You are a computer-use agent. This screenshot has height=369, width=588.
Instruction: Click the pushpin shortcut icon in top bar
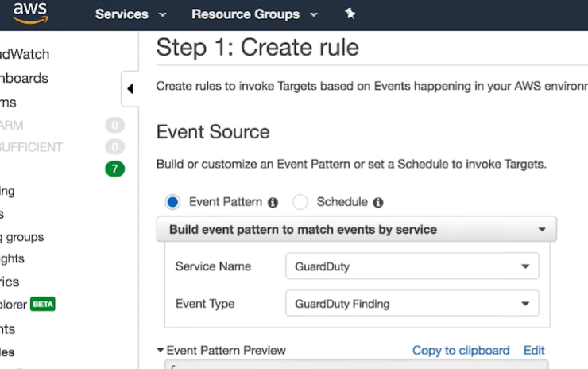(350, 14)
